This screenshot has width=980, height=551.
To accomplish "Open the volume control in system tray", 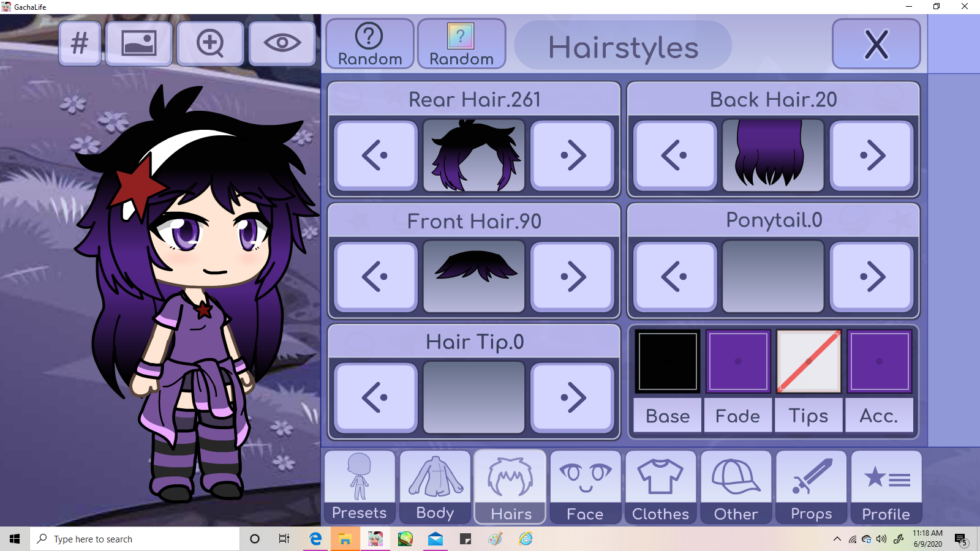I will click(881, 539).
